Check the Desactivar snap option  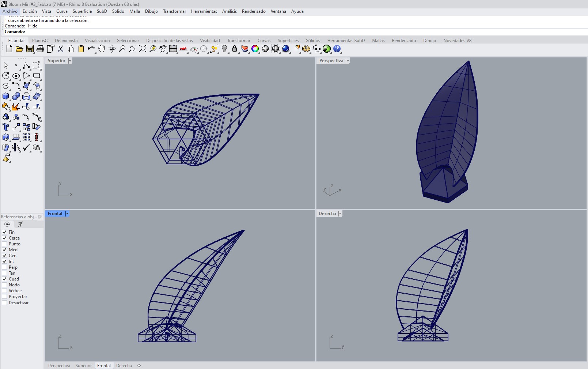(x=4, y=302)
